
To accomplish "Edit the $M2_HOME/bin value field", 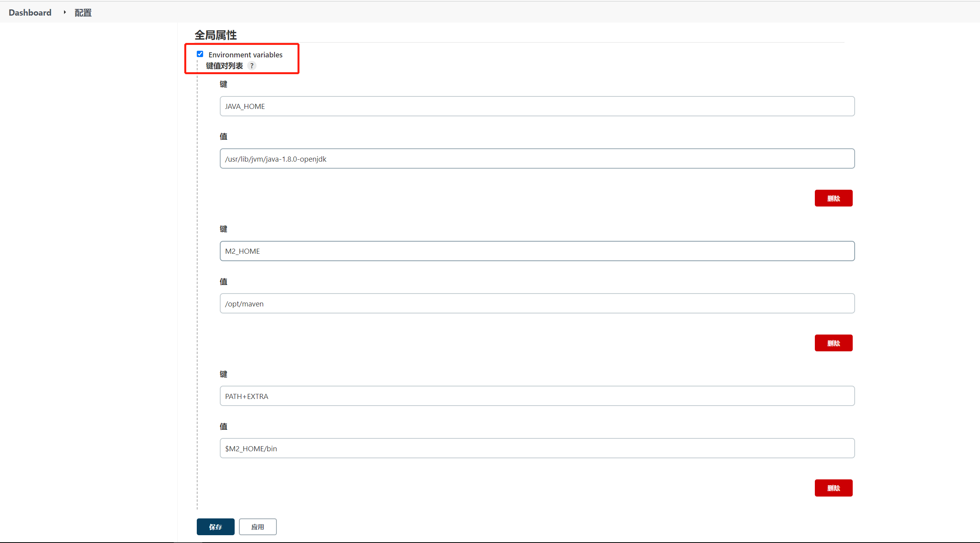I will tap(537, 448).
